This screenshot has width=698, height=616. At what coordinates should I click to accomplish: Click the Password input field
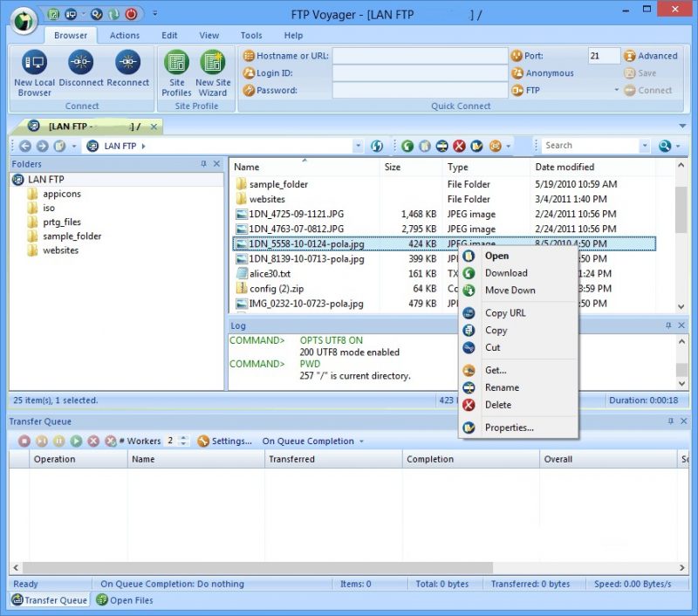(420, 91)
